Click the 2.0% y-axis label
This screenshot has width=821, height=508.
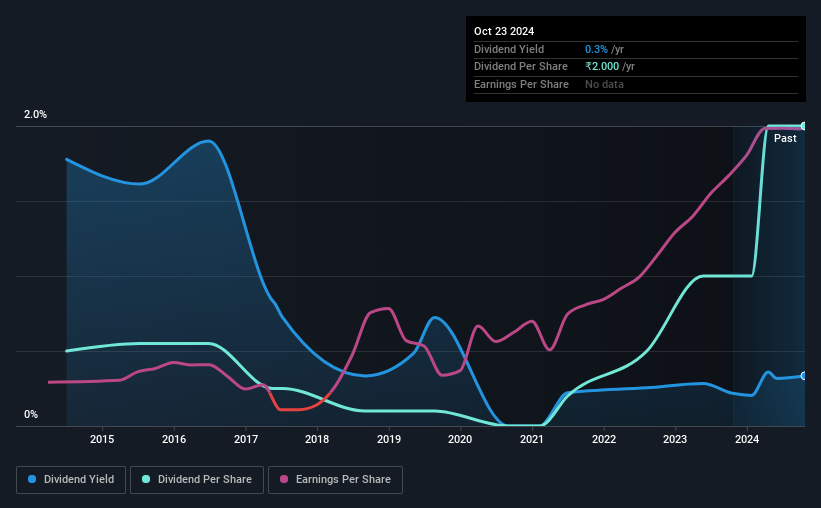[35, 114]
